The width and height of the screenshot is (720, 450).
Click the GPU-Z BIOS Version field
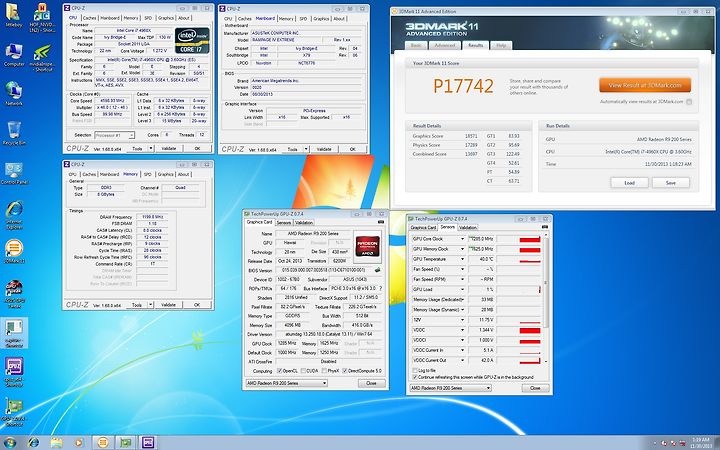323,270
